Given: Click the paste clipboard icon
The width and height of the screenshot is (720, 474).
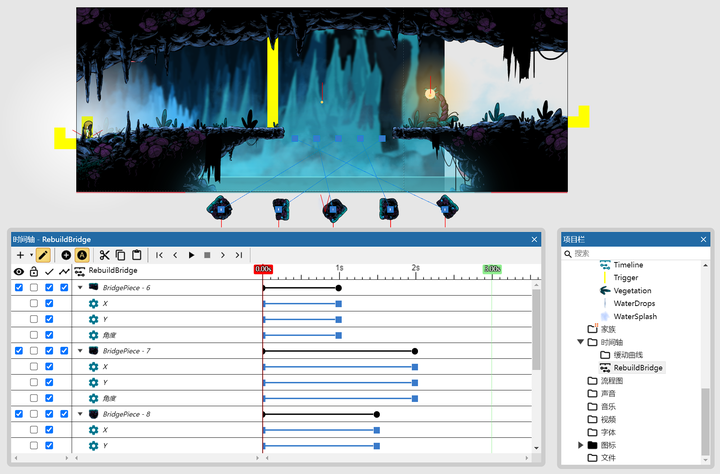Looking at the screenshot, I should pos(136,255).
